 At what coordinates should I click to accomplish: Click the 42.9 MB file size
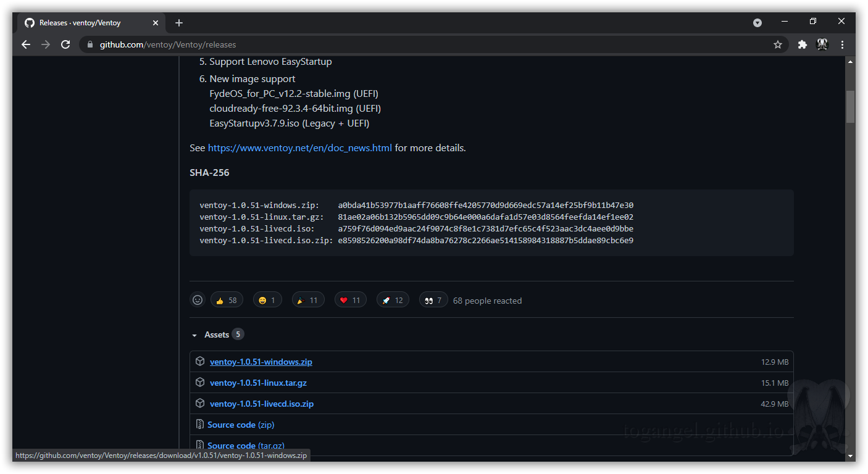pos(775,404)
